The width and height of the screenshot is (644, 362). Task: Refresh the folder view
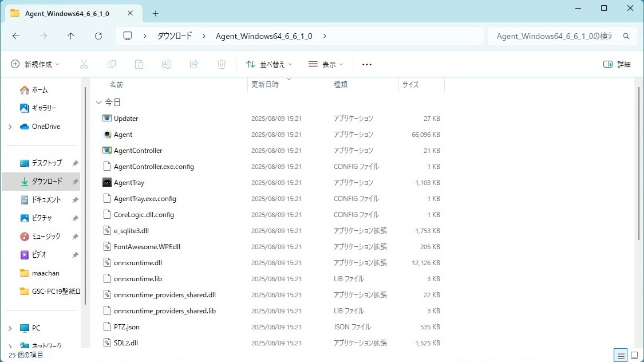(x=98, y=36)
